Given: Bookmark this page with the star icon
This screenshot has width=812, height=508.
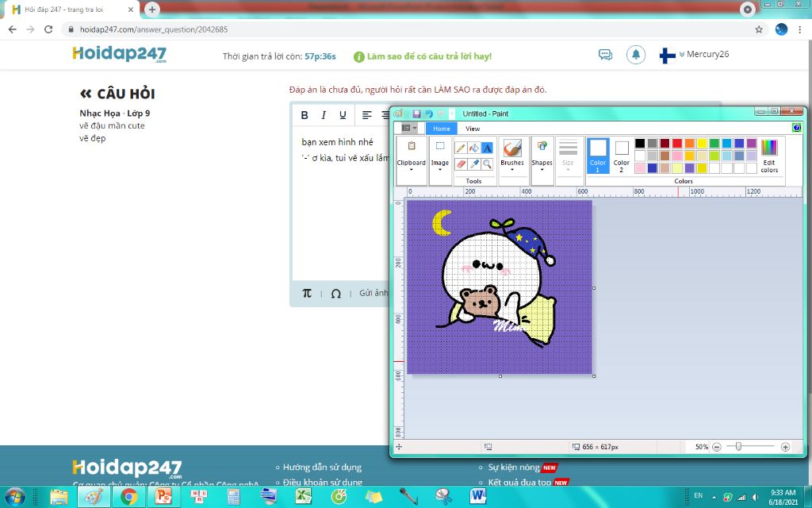Looking at the screenshot, I should coord(759,29).
